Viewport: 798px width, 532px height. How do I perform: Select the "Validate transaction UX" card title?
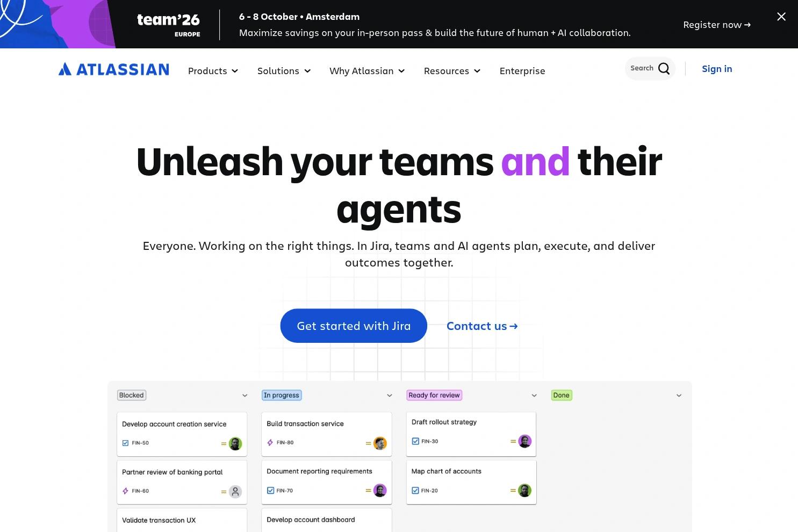click(x=159, y=520)
